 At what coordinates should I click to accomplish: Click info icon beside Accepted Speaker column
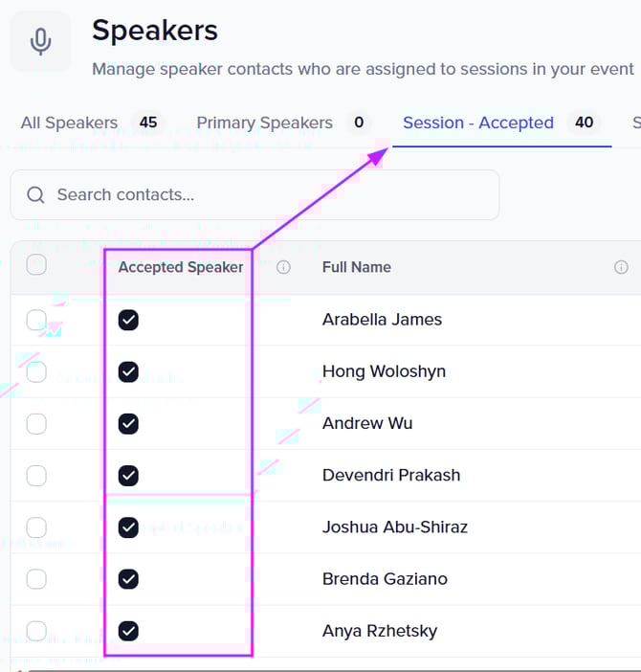(x=283, y=268)
